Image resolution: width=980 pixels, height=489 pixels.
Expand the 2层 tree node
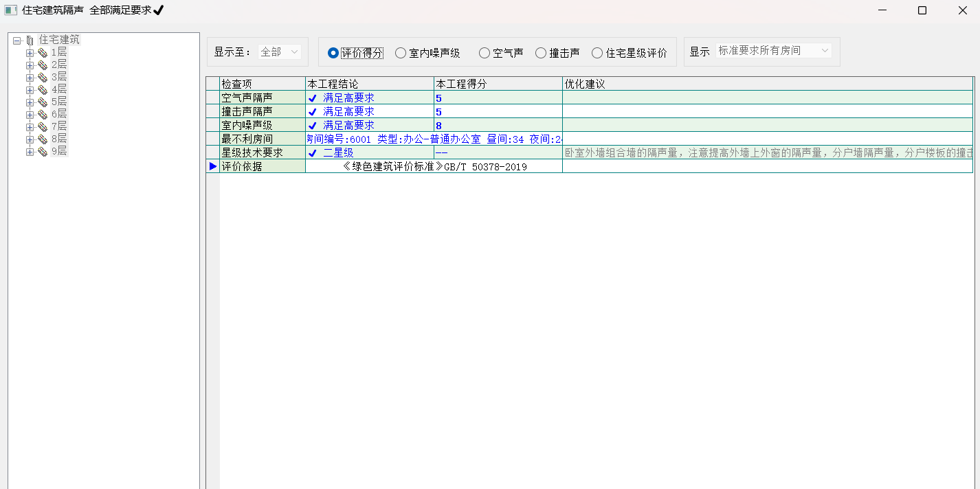30,65
